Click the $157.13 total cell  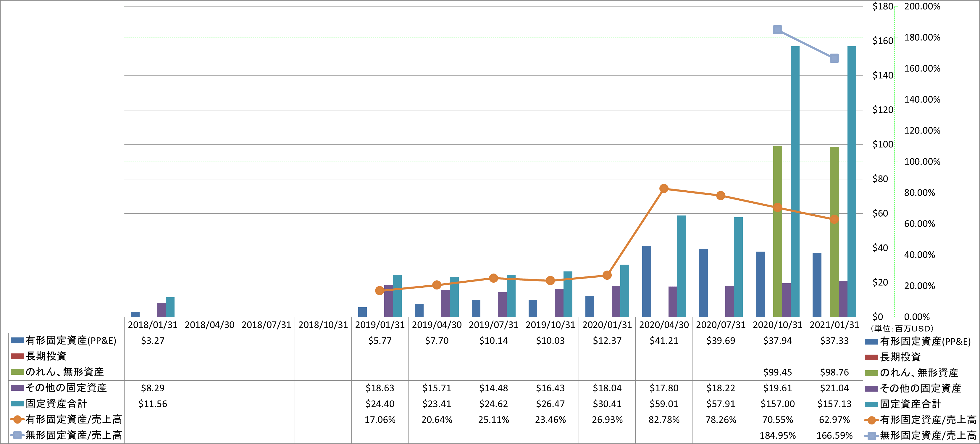(x=834, y=404)
